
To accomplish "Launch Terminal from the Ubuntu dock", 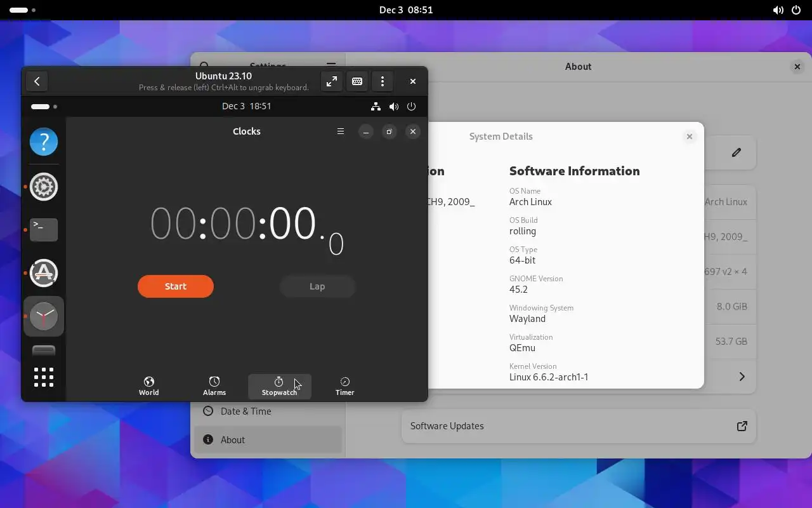I will 44,229.
